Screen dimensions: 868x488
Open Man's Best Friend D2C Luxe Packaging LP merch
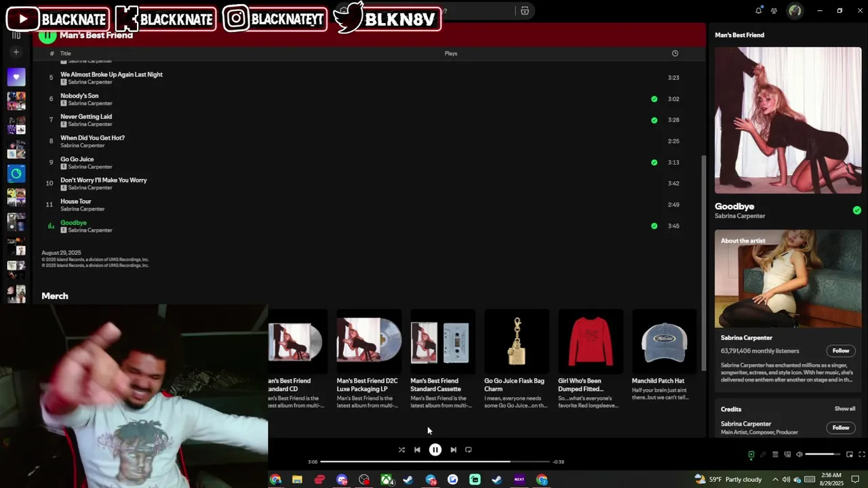[x=368, y=359]
